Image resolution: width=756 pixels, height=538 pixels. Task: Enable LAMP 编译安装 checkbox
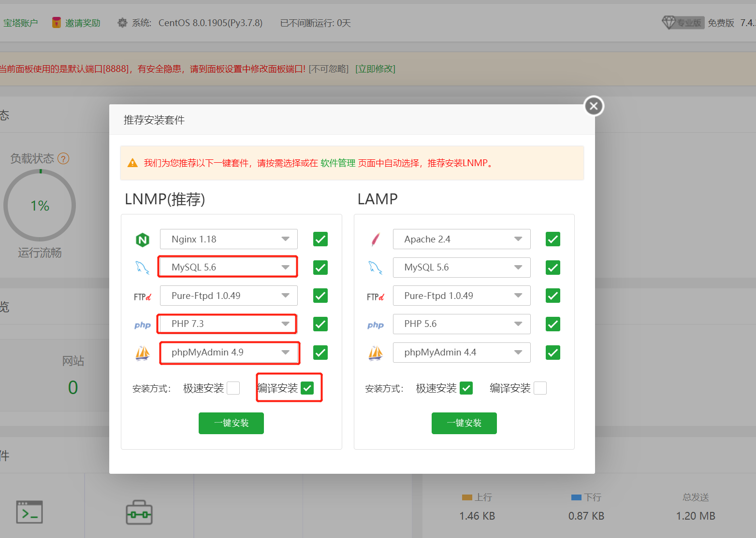pyautogui.click(x=540, y=388)
